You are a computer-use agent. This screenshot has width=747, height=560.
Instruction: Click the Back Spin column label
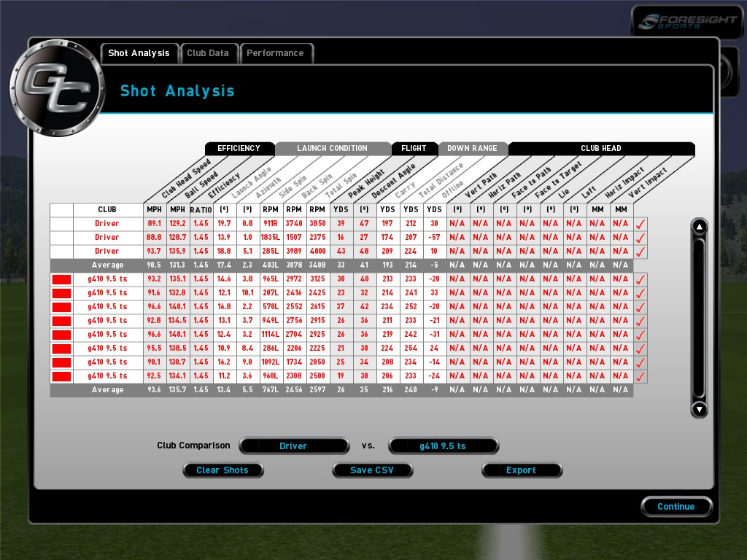[x=317, y=186]
